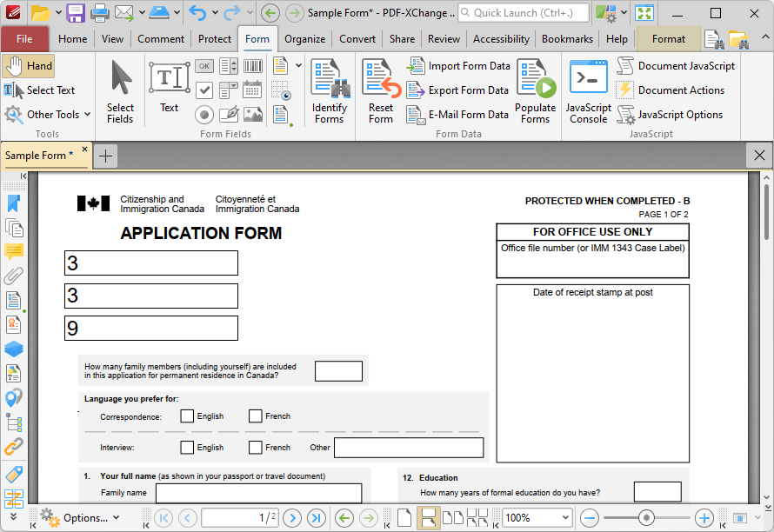Select the Hand tool
This screenshot has width=774, height=532.
[x=29, y=66]
